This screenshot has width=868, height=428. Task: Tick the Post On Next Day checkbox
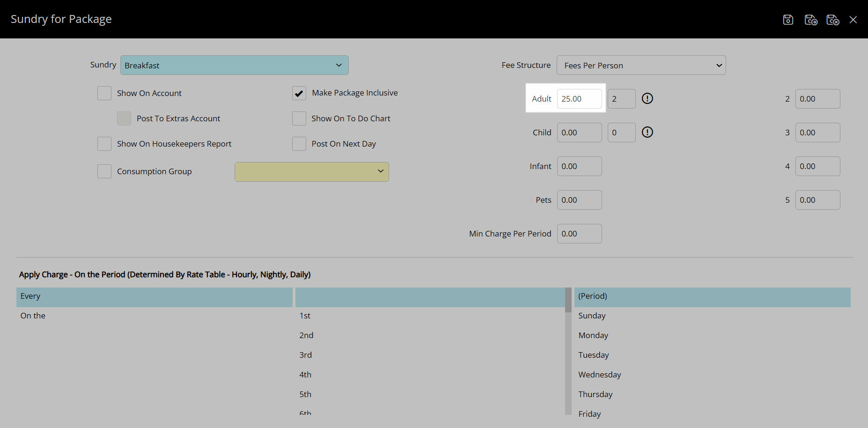coord(299,144)
